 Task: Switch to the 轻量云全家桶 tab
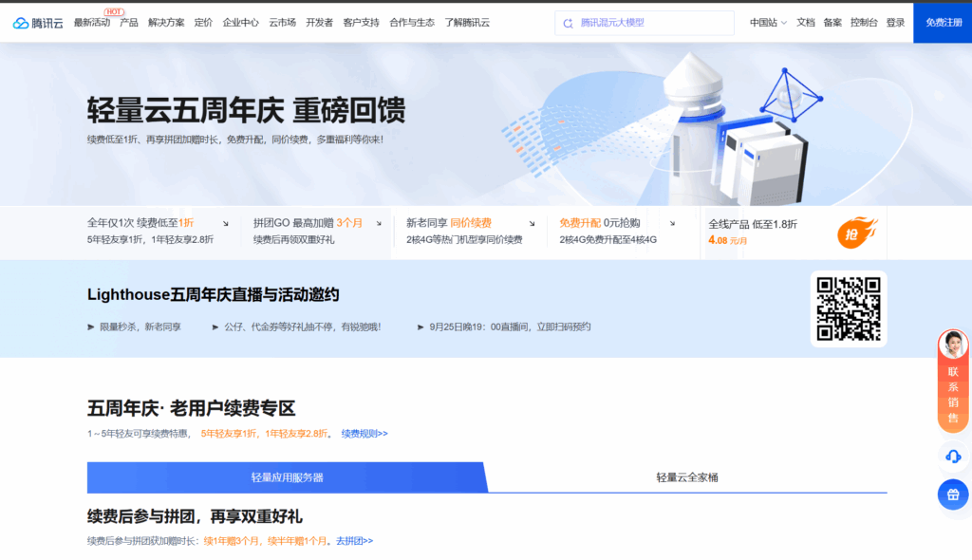687,477
